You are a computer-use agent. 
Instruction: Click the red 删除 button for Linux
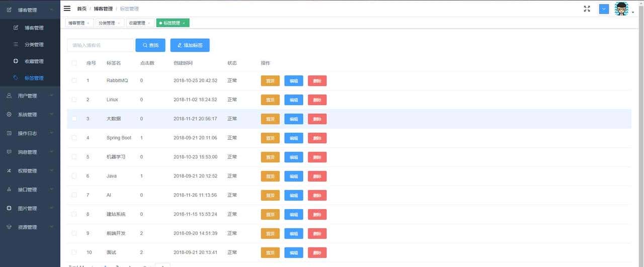tap(317, 100)
